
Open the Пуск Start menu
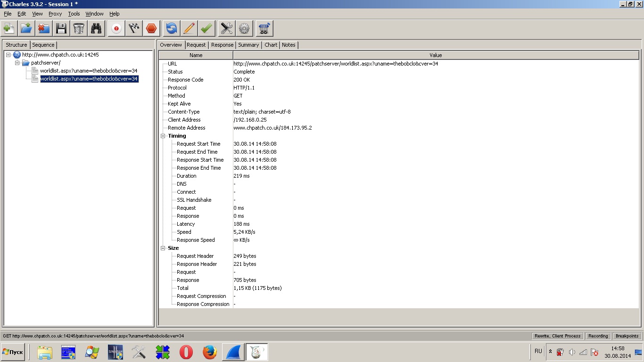13,352
